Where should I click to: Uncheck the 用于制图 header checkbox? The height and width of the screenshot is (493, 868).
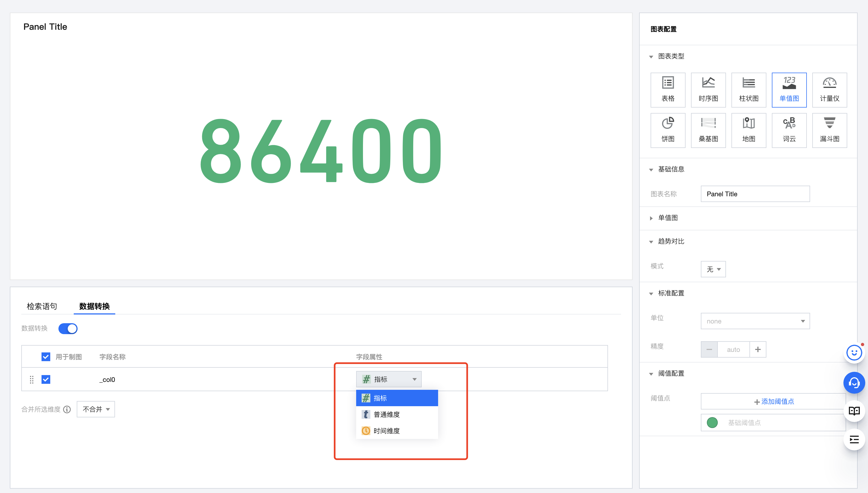[46, 357]
